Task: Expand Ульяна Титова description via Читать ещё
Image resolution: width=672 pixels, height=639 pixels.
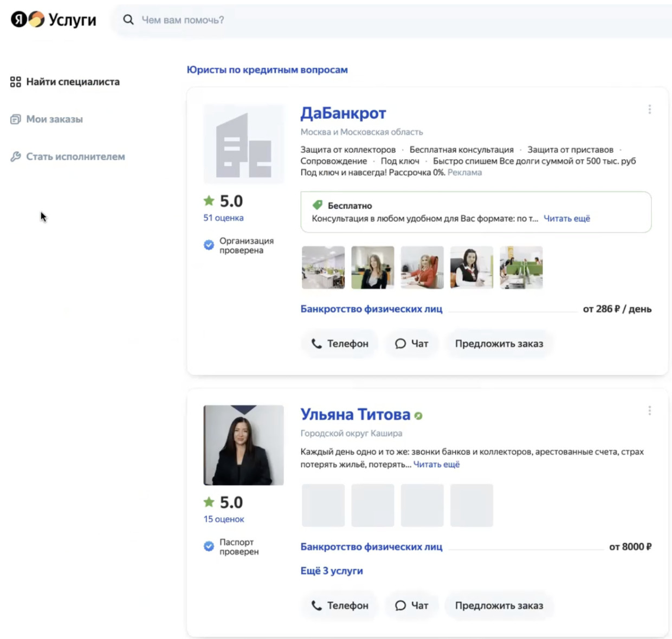Action: click(x=436, y=464)
